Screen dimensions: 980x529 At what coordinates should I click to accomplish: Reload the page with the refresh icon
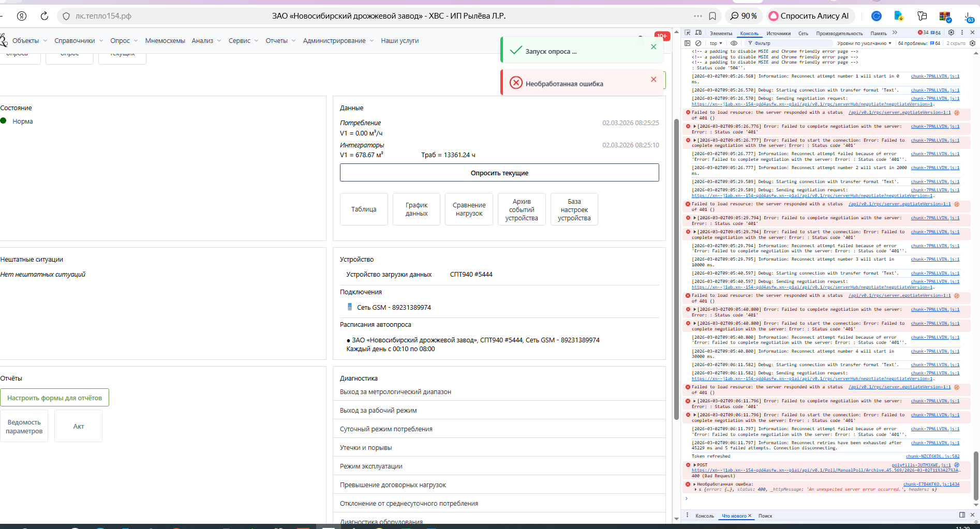click(x=44, y=16)
